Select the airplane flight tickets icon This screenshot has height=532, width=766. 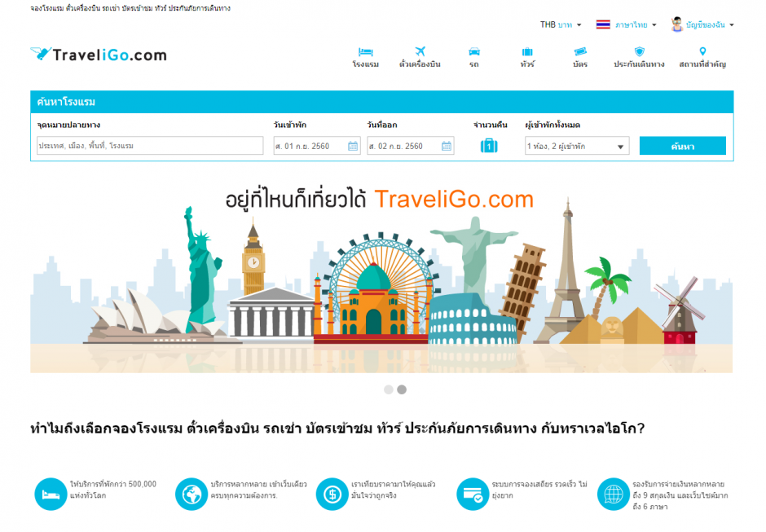point(420,51)
